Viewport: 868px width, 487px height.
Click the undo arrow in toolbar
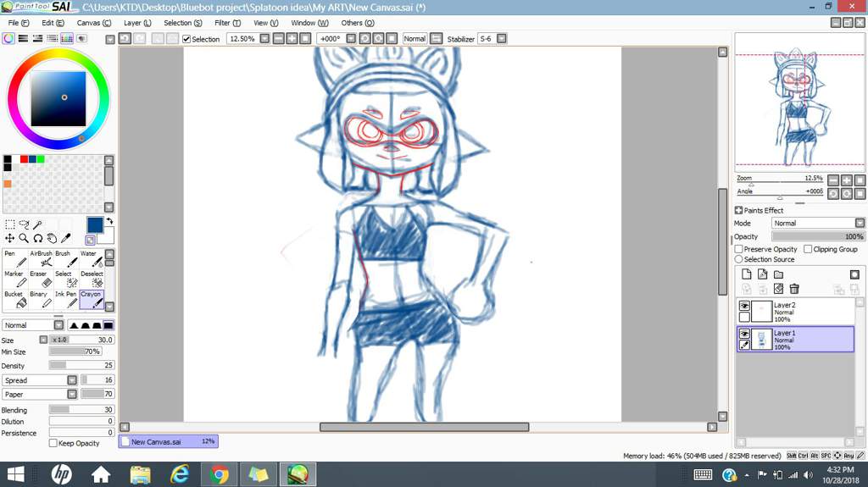(x=125, y=38)
